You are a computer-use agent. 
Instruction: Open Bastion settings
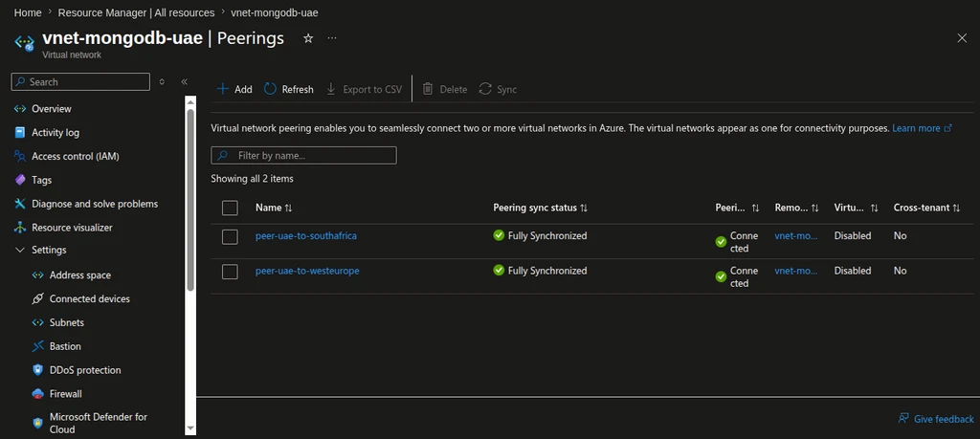pyautogui.click(x=65, y=346)
